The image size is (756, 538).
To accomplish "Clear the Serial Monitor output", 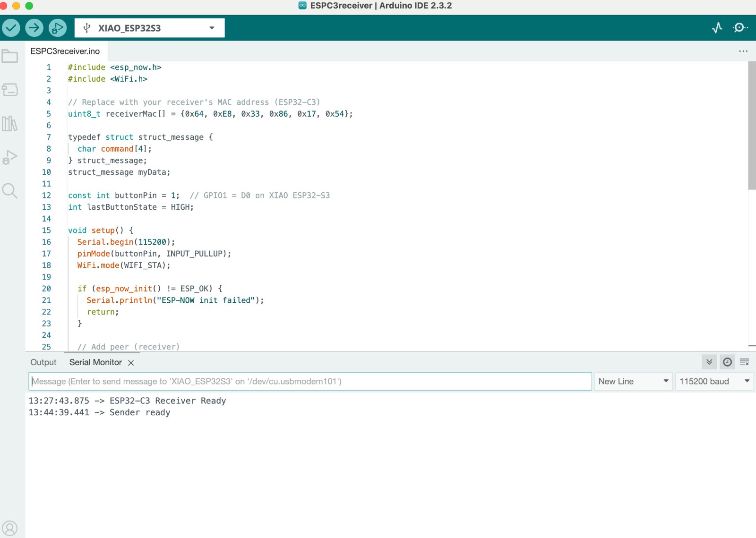I will click(x=744, y=362).
